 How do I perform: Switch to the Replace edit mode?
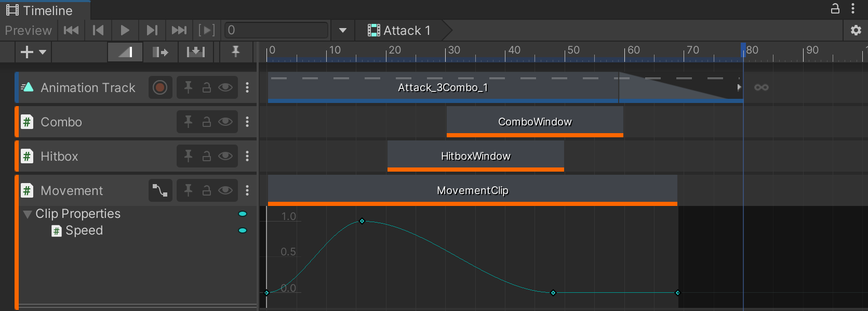coord(196,52)
